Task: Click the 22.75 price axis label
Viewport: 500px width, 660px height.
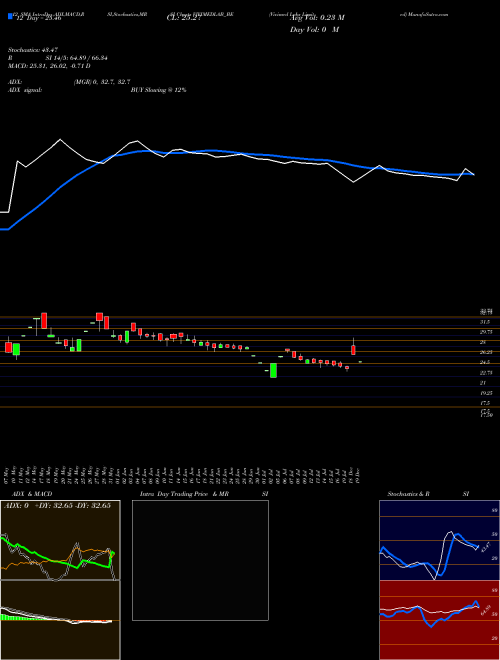Action: pyautogui.click(x=486, y=373)
